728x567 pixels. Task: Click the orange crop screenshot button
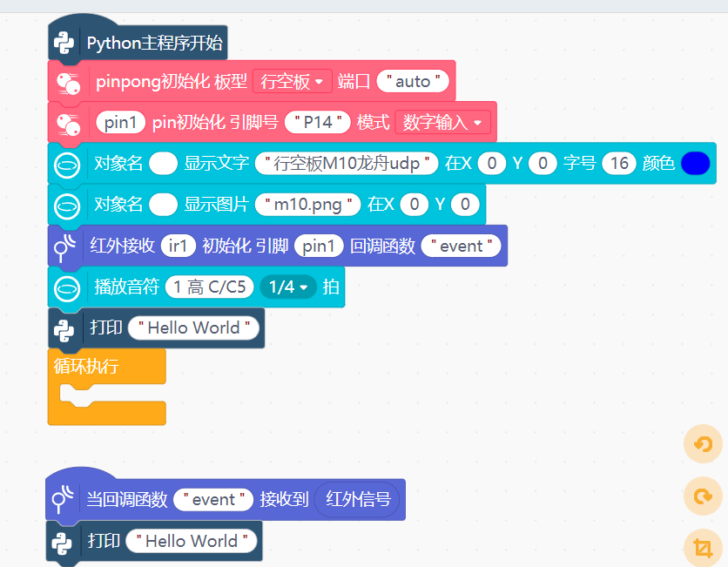click(703, 548)
